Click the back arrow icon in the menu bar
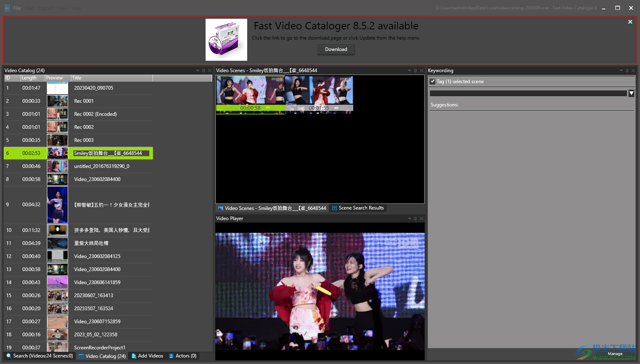The width and height of the screenshot is (640, 364). coord(7,8)
